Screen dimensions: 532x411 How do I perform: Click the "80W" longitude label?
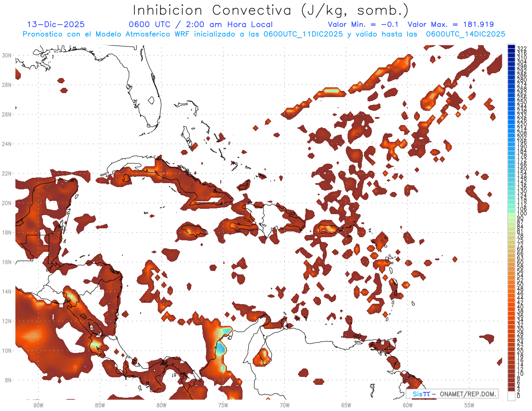pyautogui.click(x=161, y=405)
